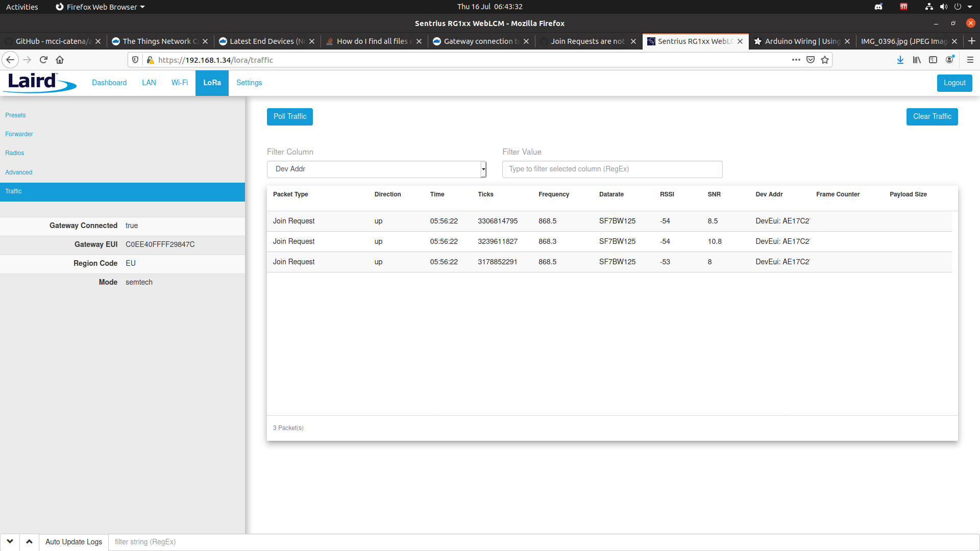Open the tracking protection shield icon
Screen dimensions: 980x551
pyautogui.click(x=135, y=60)
